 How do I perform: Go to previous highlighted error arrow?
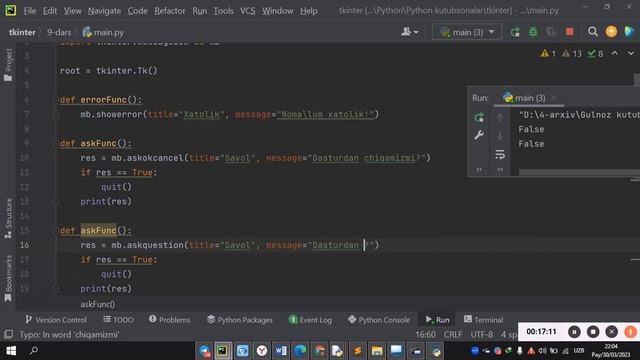tap(615, 53)
